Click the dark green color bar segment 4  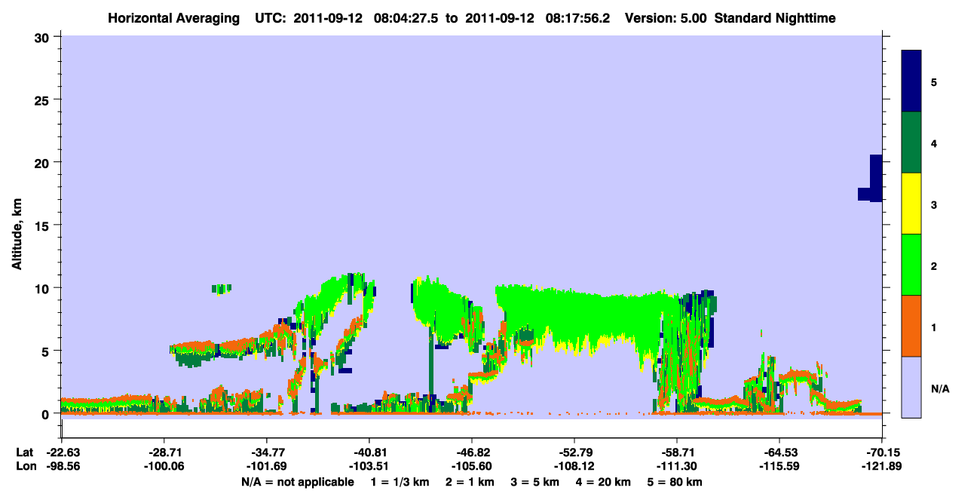pos(911,143)
